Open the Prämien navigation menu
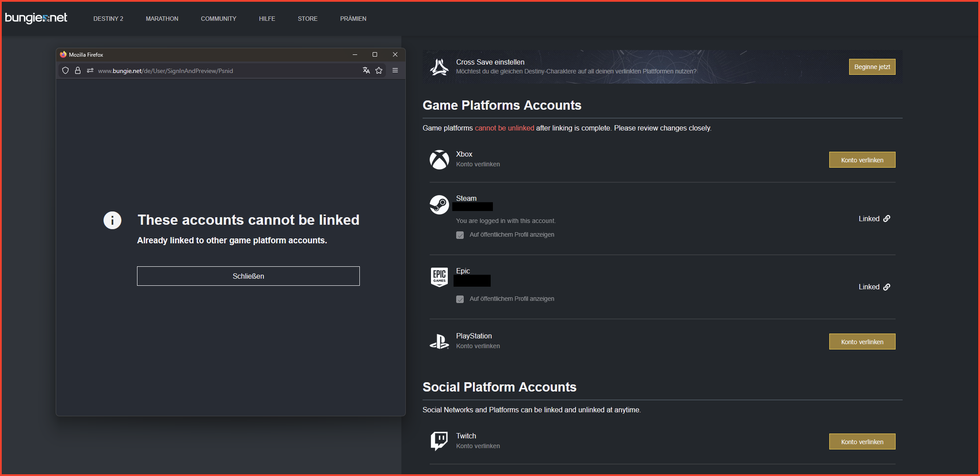 coord(353,19)
